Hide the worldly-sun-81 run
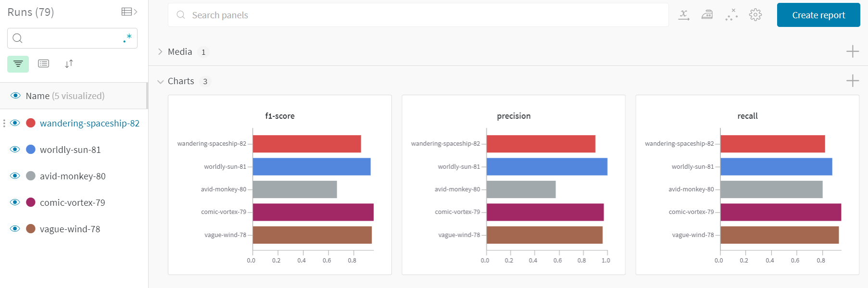 pyautogui.click(x=15, y=150)
